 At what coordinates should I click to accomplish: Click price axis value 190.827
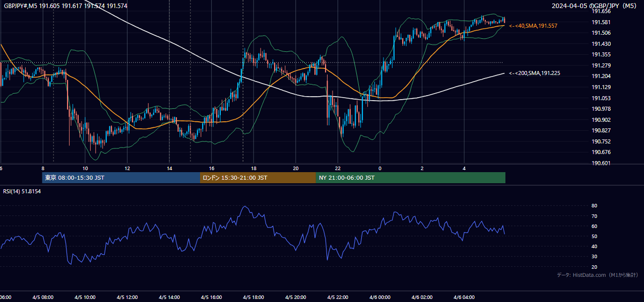601,130
